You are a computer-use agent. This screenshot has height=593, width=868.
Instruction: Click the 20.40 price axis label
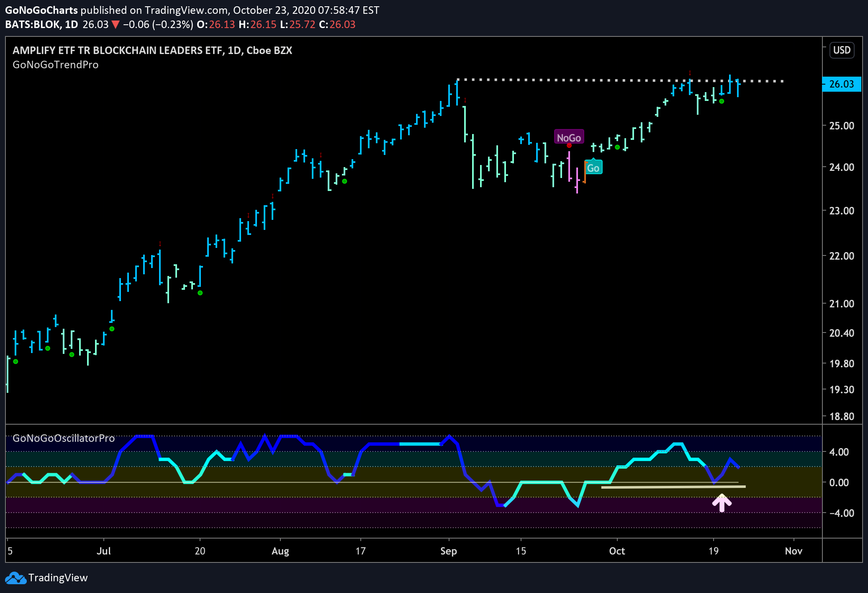842,333
